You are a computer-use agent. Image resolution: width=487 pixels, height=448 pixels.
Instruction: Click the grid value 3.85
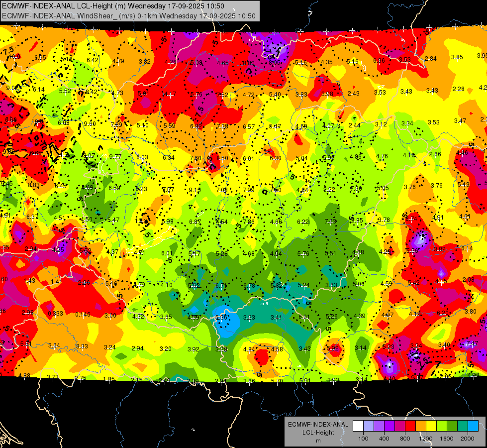[x=457, y=57]
